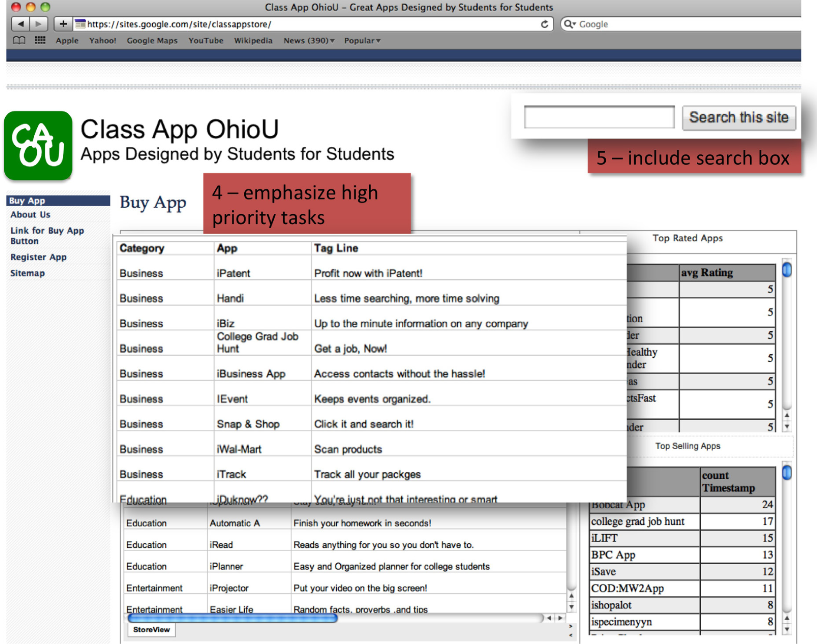Expand the News (390) bookmarks dropdown
The height and width of the screenshot is (644, 817).
click(309, 40)
